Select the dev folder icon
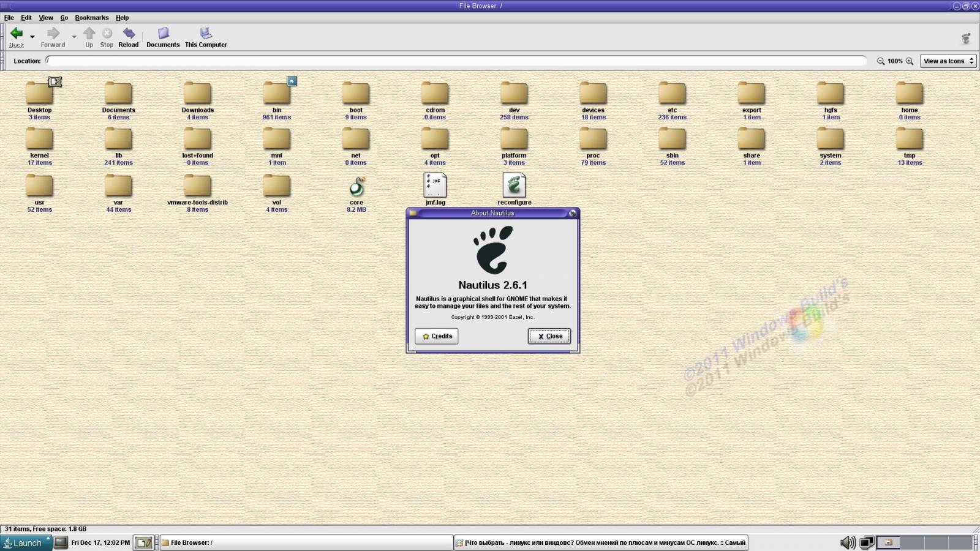 pos(514,93)
